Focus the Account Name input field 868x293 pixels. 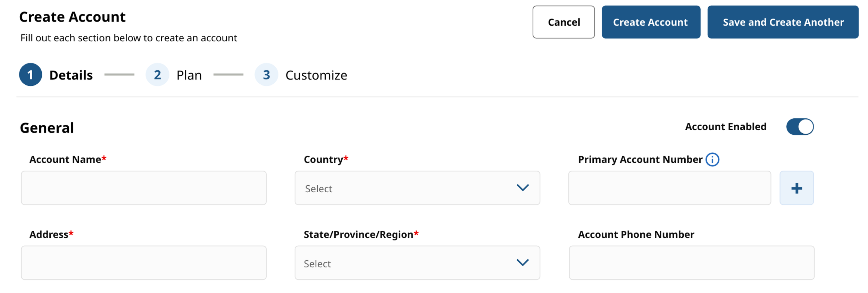(144, 188)
